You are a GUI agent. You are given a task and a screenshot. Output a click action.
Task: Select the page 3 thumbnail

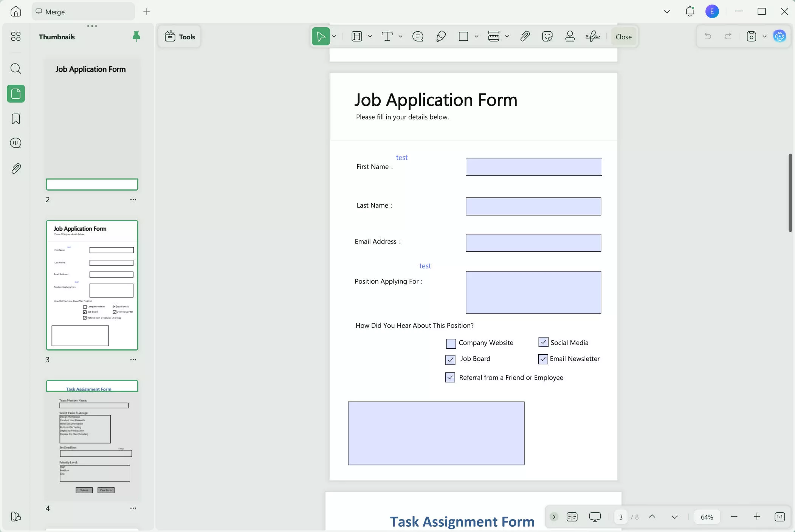91,285
